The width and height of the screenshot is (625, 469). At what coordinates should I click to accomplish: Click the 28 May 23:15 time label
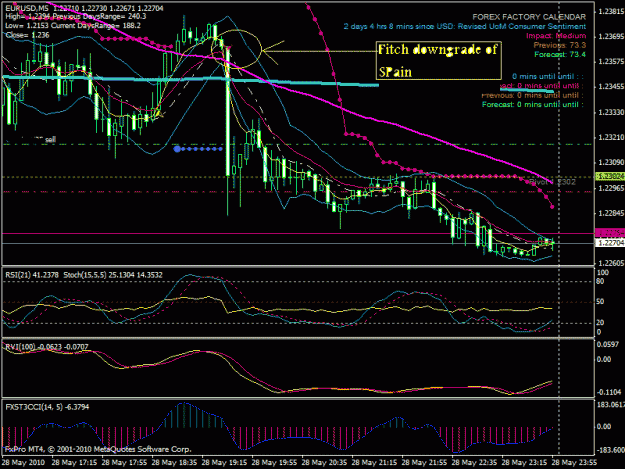524,463
